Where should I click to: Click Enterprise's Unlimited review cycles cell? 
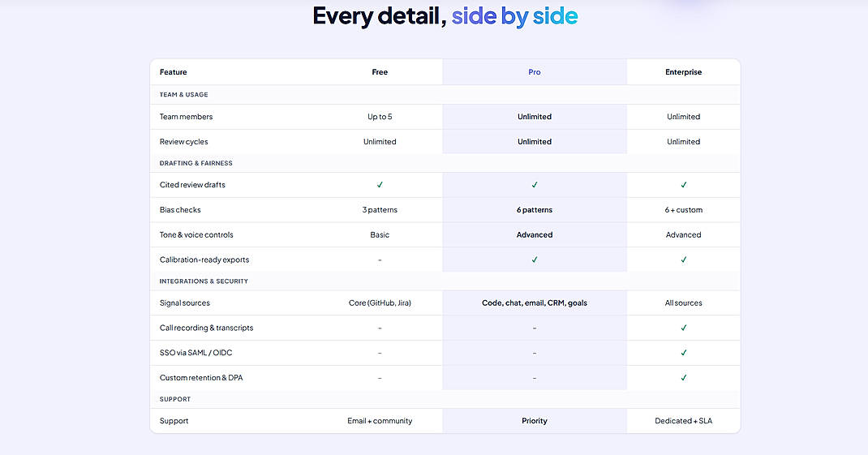pos(683,142)
